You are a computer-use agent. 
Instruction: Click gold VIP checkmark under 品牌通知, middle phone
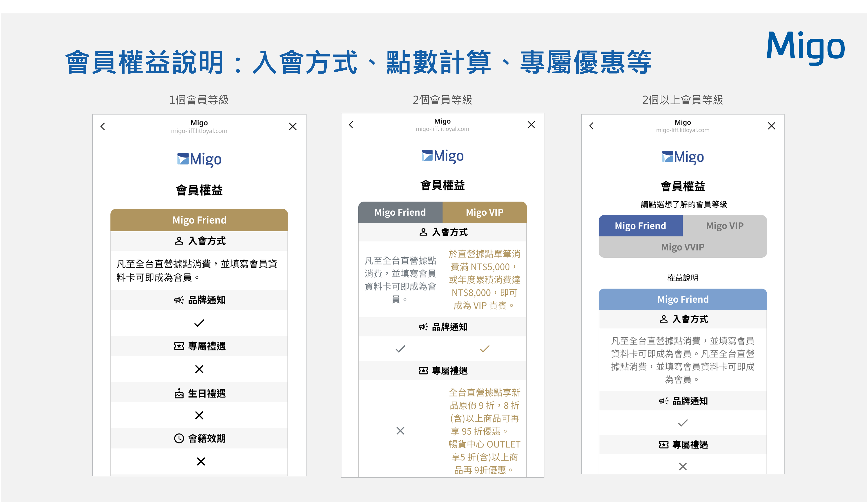(485, 349)
